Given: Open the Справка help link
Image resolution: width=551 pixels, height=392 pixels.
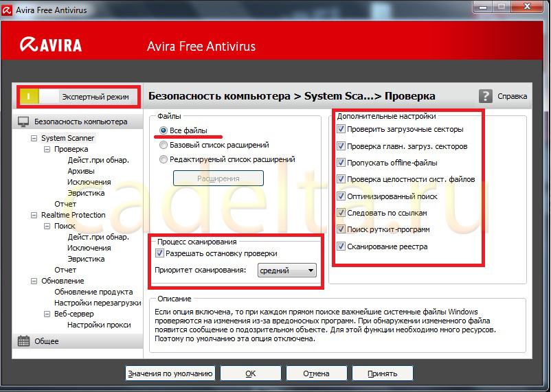Looking at the screenshot, I should [512, 96].
